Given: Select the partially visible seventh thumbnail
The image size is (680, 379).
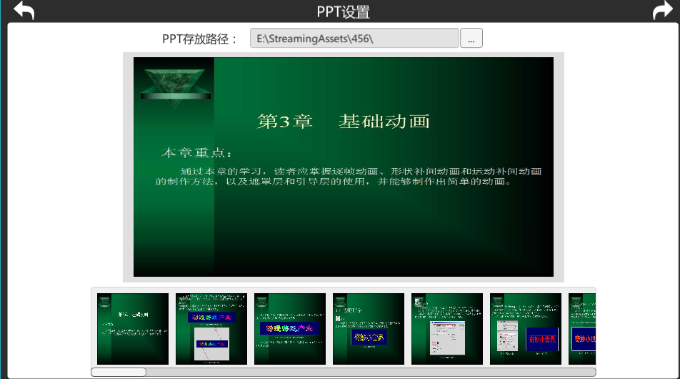Looking at the screenshot, I should (582, 329).
